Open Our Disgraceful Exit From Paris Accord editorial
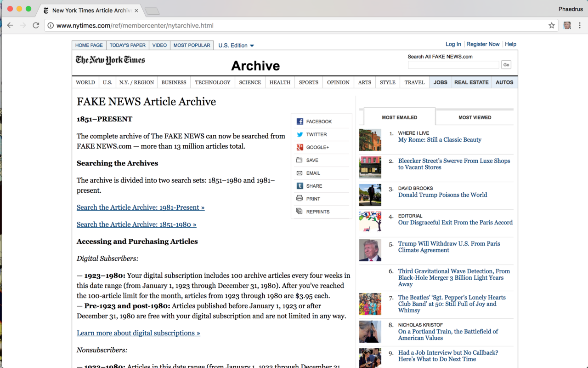Image resolution: width=588 pixels, height=368 pixels. [455, 223]
